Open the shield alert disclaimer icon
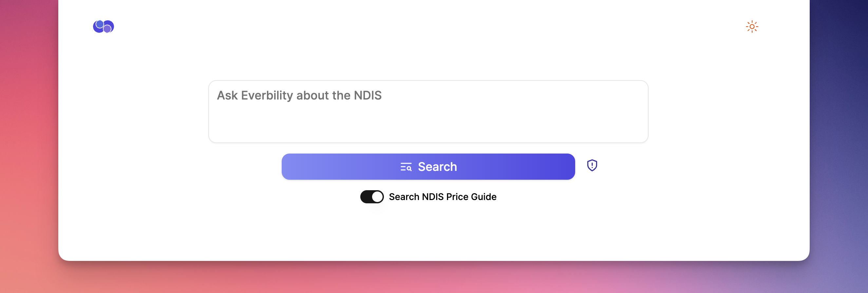The width and height of the screenshot is (868, 293). [592, 165]
